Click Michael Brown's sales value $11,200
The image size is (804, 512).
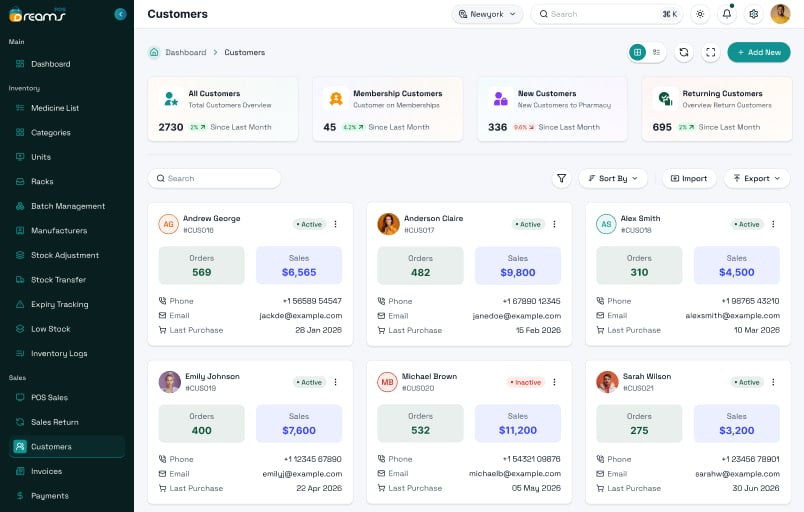click(x=518, y=431)
